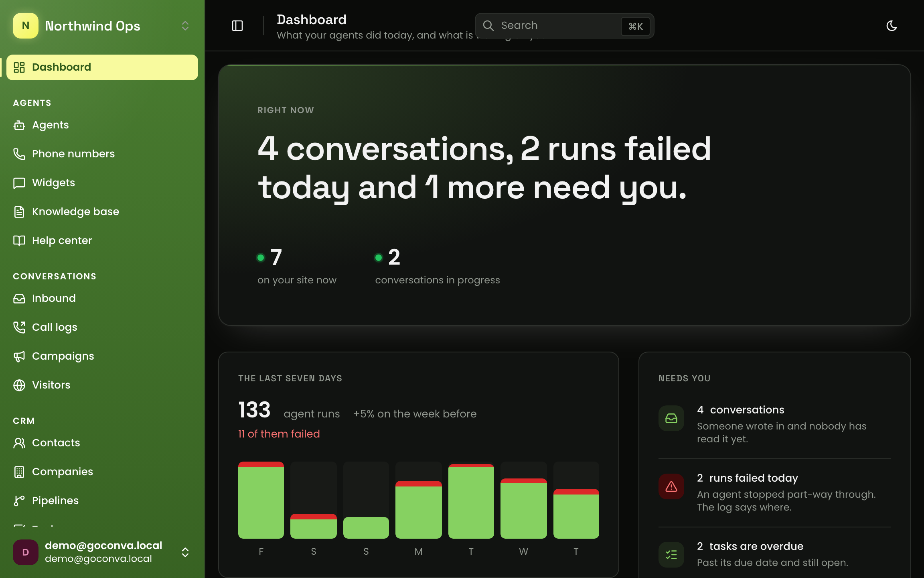This screenshot has width=924, height=578.
Task: Click the '2 conversations in progress' stat
Action: tap(438, 266)
